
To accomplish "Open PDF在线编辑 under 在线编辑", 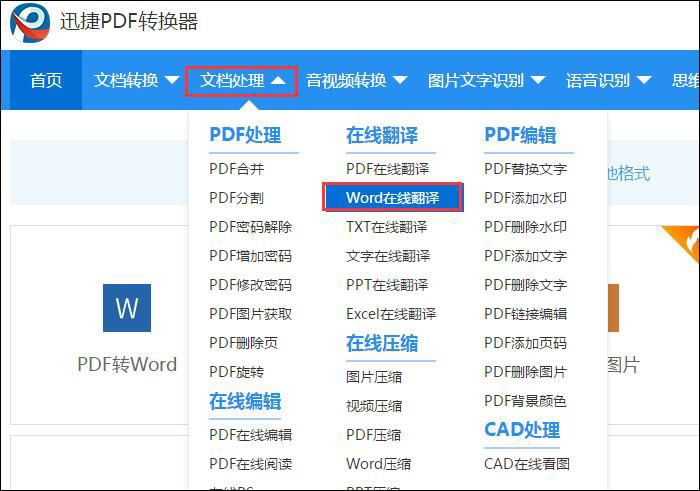I will pyautogui.click(x=251, y=435).
